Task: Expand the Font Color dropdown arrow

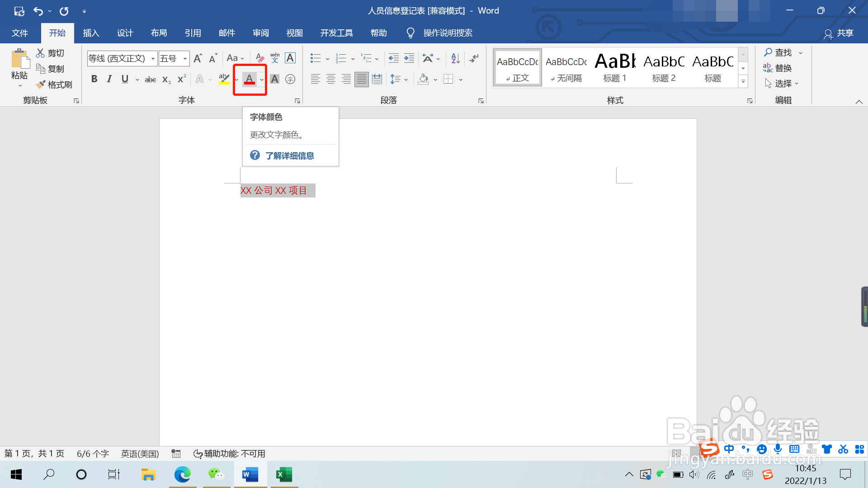Action: 262,80
